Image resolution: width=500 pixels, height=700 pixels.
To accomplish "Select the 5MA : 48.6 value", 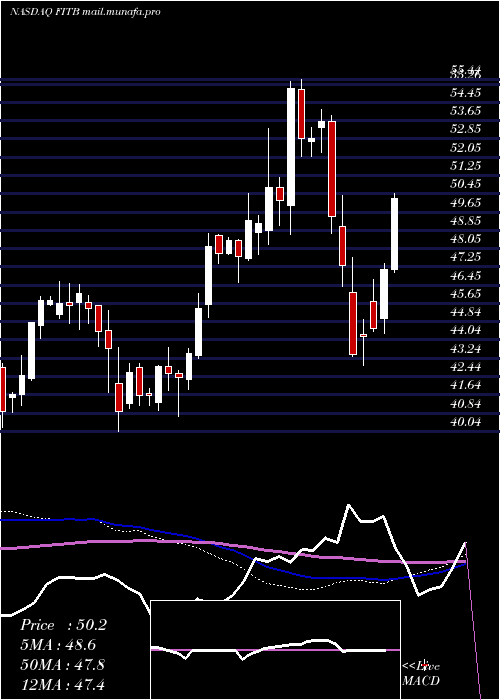I will [58, 645].
